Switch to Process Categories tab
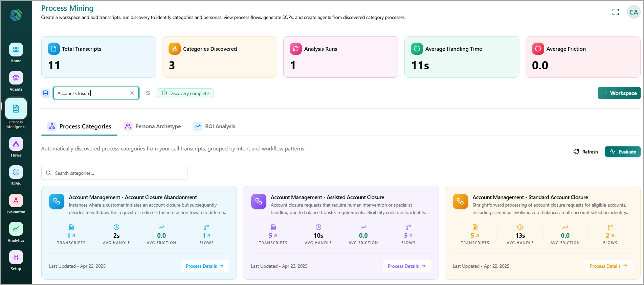 pos(79,126)
